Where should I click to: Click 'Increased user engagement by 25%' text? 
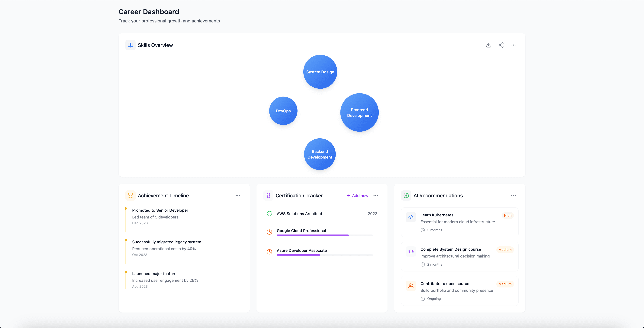[x=165, y=281]
